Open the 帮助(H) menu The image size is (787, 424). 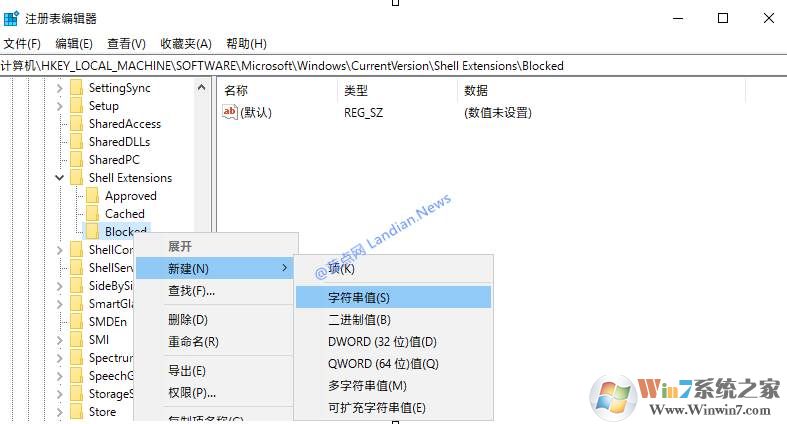point(246,44)
